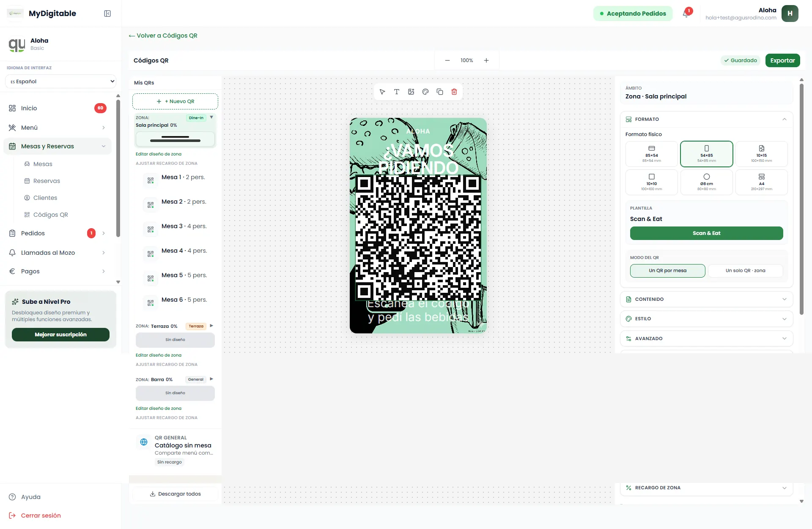Screen dimensions: 812x529
Task: Expand the Terraza zone arrow
Action: [211, 326]
